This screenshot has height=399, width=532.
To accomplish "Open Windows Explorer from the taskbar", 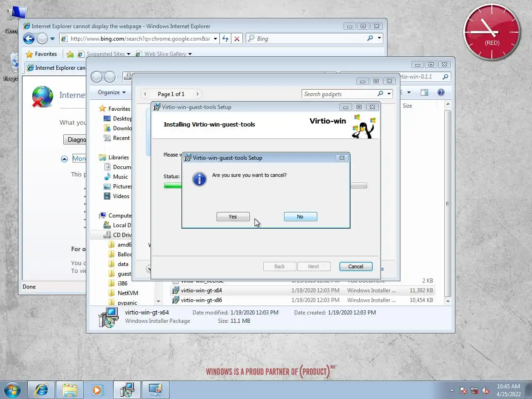I will coord(70,390).
